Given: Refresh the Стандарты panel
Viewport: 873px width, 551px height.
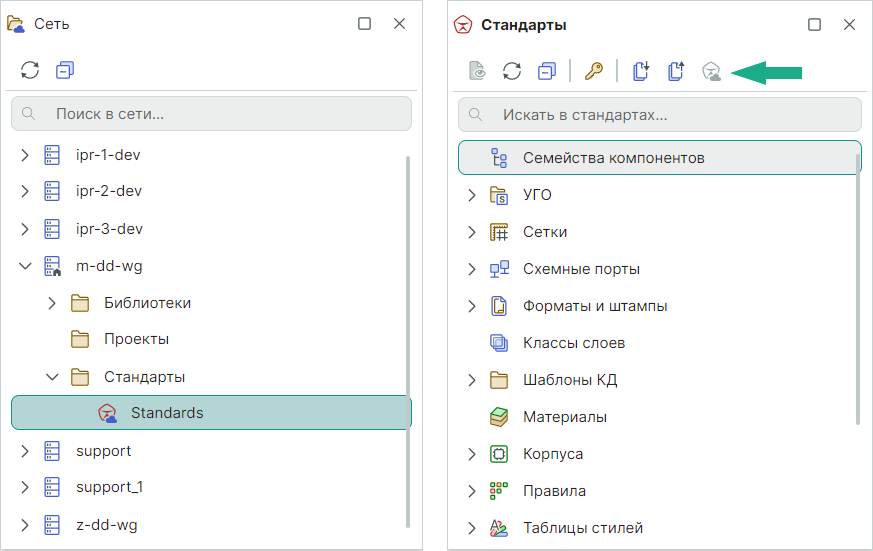Looking at the screenshot, I should pos(512,71).
